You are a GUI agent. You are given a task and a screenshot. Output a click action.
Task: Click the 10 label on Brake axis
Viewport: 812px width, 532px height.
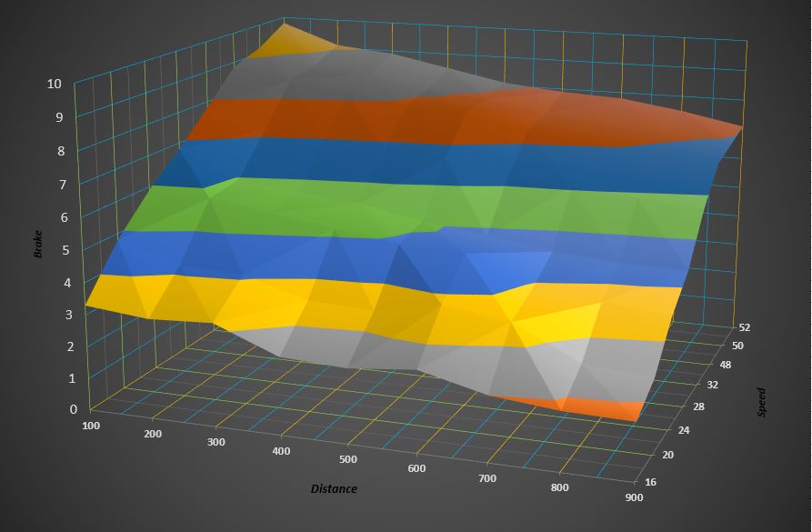coord(55,84)
